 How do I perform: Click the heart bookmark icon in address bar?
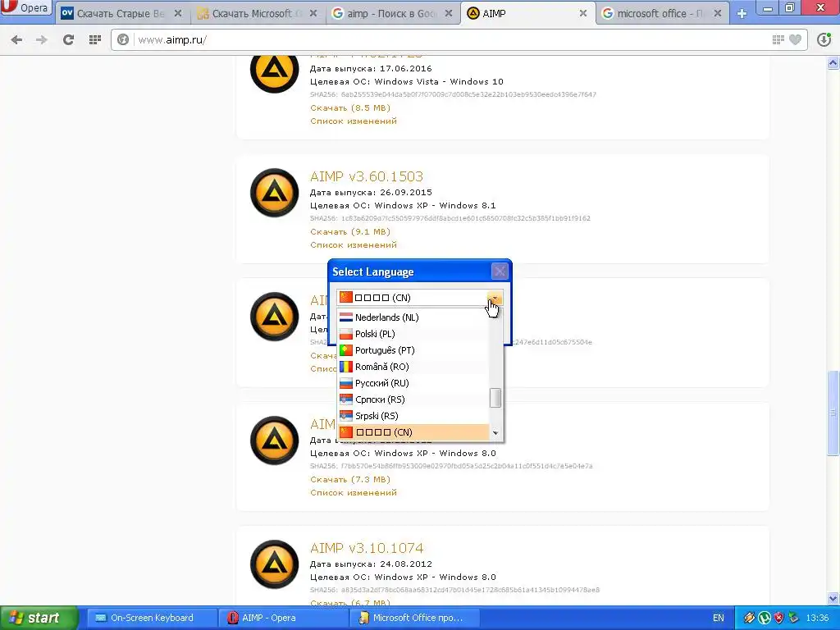click(x=796, y=39)
